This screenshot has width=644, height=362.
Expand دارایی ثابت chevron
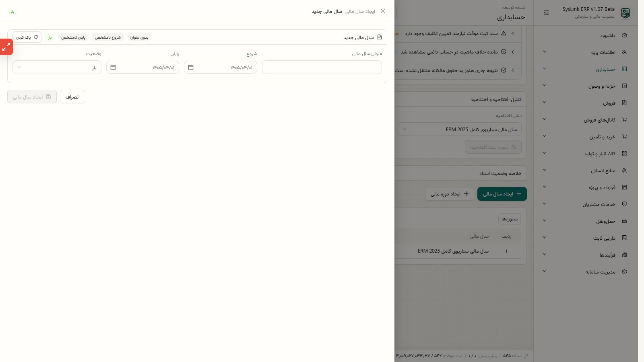coord(544,238)
